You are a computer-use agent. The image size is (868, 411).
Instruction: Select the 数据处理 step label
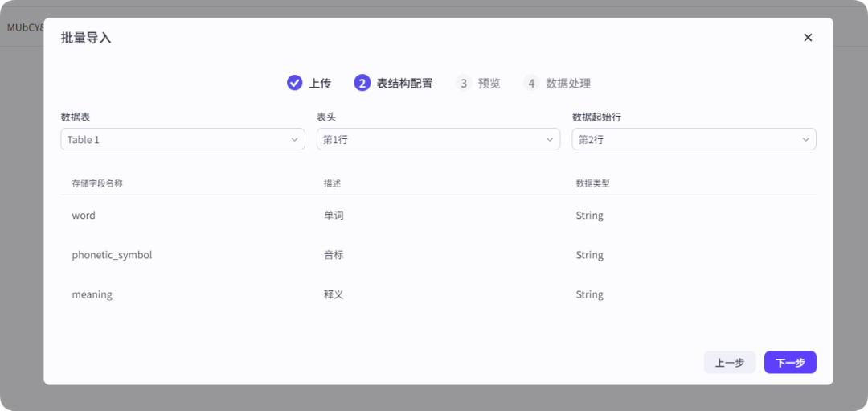[568, 83]
